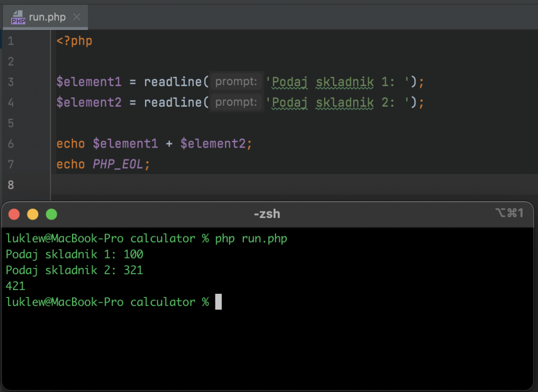Screen dimensions: 538x392
Task: Click $element2 in the echo sum line
Action: click(x=213, y=143)
